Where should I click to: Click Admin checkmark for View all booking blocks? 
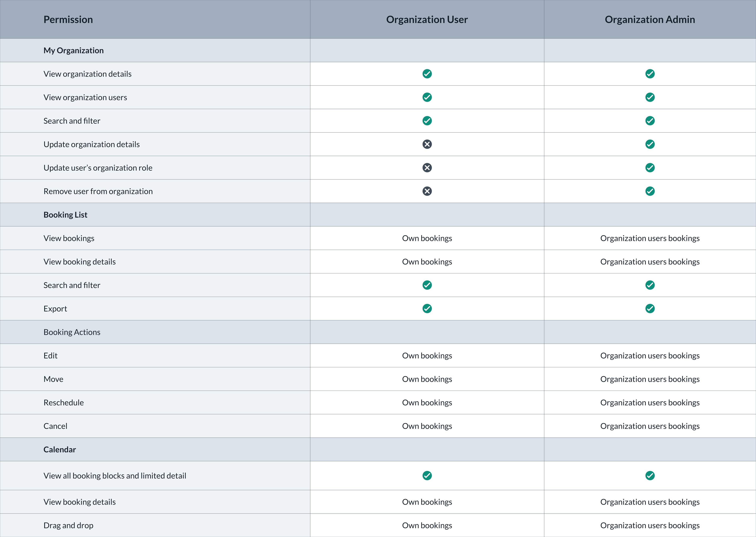tap(650, 476)
